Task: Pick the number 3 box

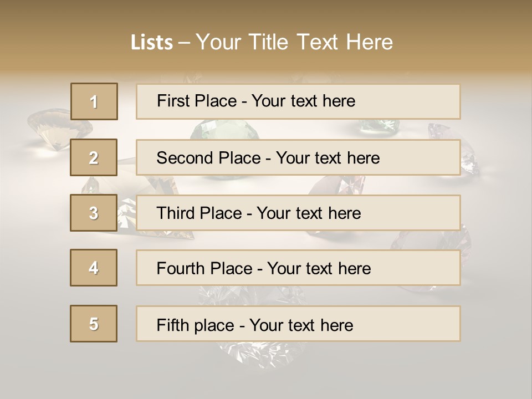Action: click(x=94, y=213)
